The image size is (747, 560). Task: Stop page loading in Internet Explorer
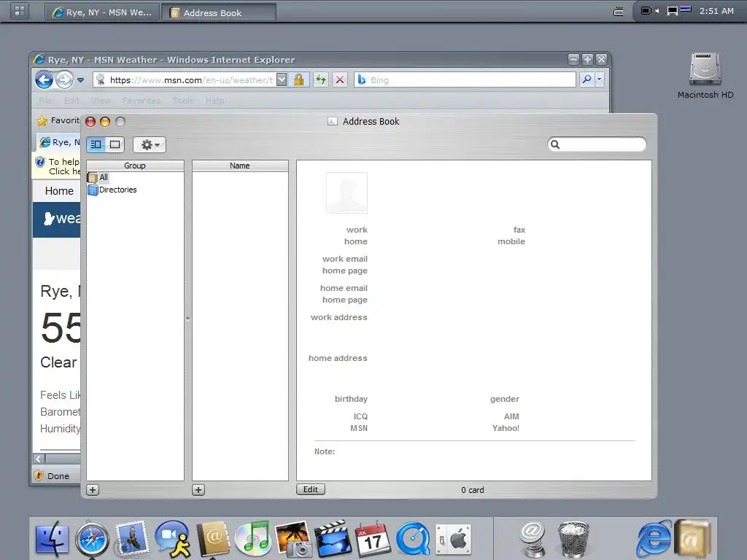(x=340, y=79)
